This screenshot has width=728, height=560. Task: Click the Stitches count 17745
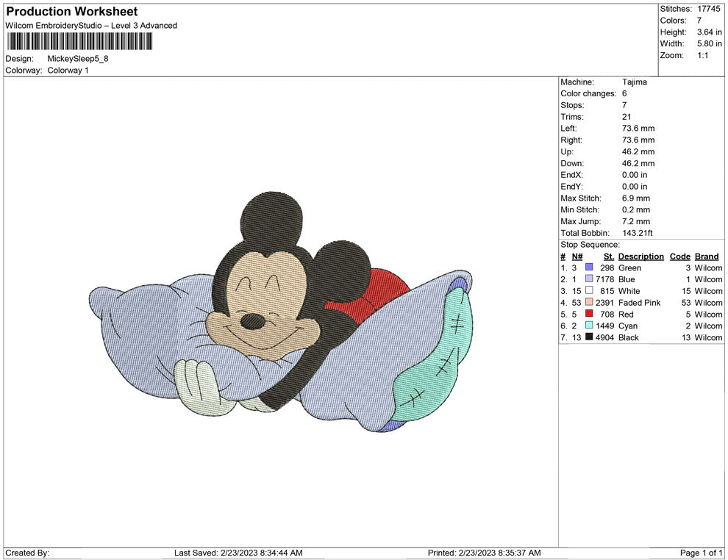[710, 8]
